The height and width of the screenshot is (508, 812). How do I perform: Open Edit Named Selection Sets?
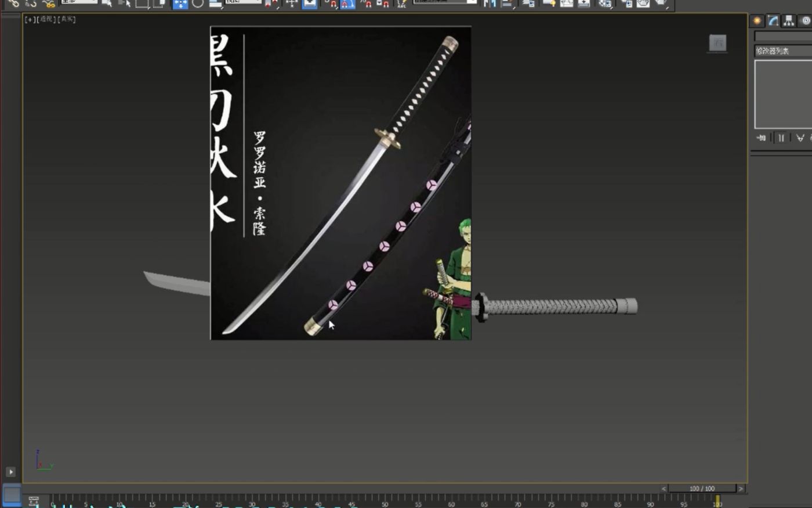[x=401, y=3]
